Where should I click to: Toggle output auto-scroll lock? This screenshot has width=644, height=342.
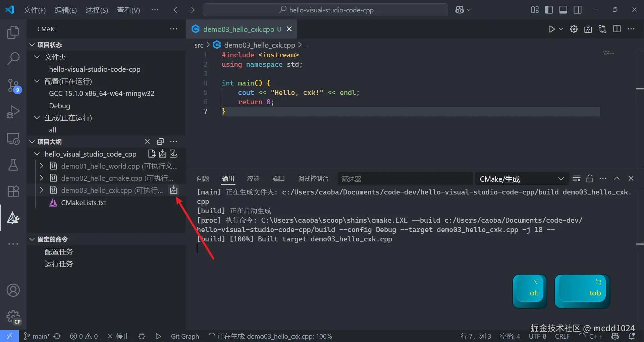pos(590,179)
